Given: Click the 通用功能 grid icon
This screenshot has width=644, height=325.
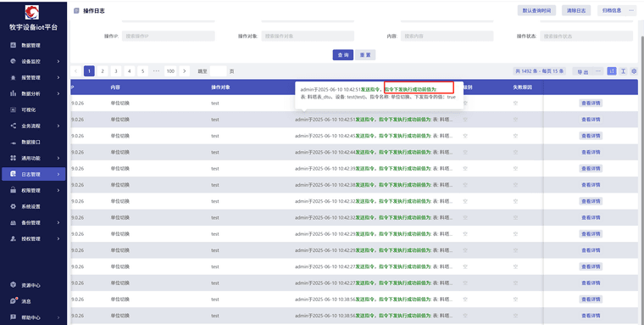Looking at the screenshot, I should (x=13, y=158).
